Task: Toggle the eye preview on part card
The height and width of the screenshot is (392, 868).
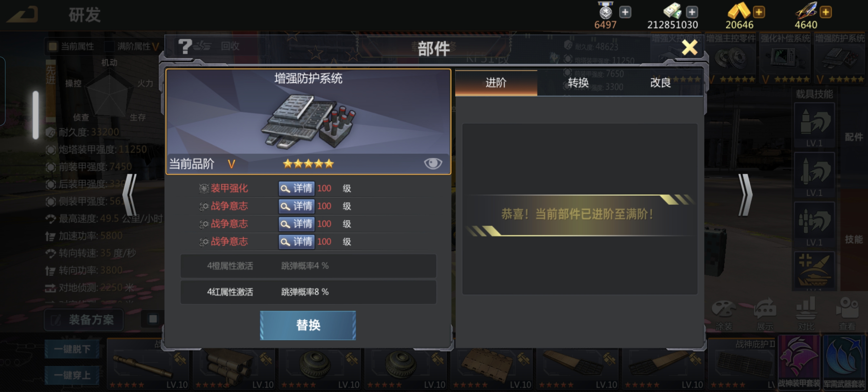Action: [433, 163]
